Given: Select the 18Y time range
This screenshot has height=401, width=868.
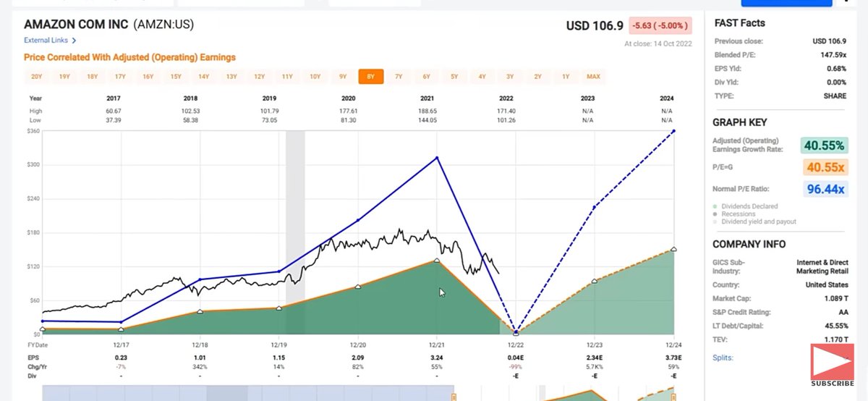Looking at the screenshot, I should (92, 77).
